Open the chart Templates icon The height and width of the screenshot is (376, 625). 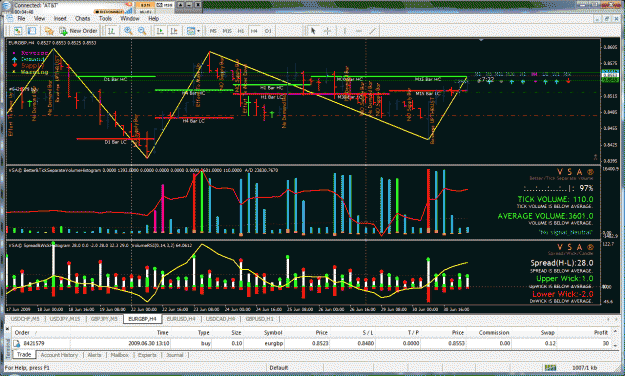[x=191, y=31]
